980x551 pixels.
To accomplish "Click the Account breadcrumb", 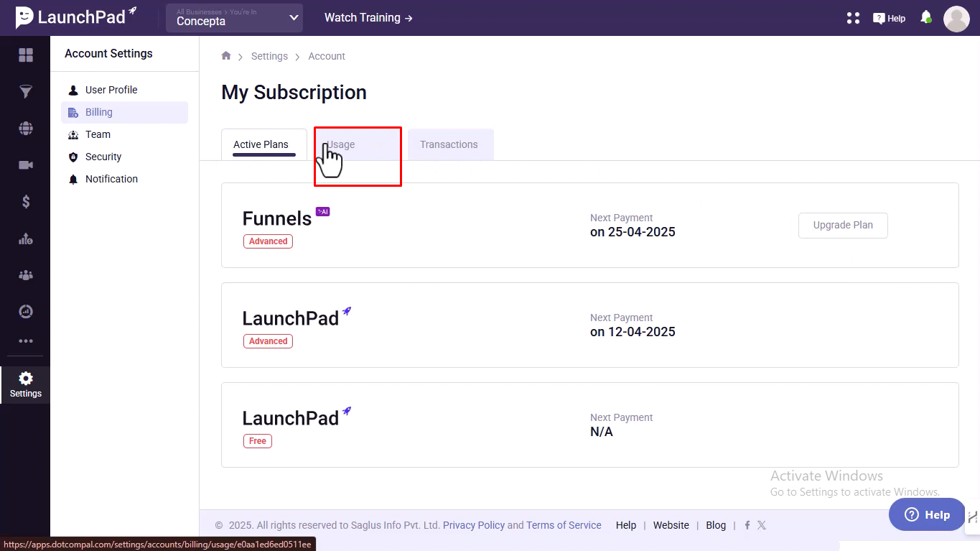I will tap(327, 56).
